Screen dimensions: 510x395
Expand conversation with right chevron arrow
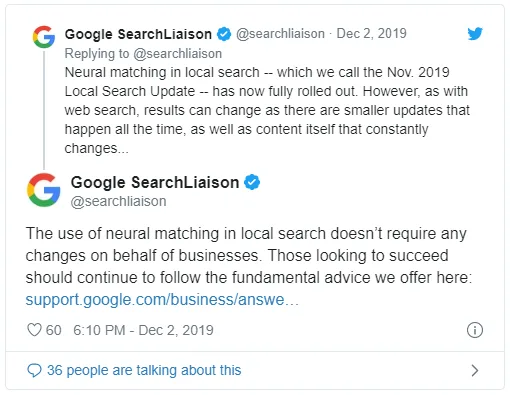(x=475, y=370)
